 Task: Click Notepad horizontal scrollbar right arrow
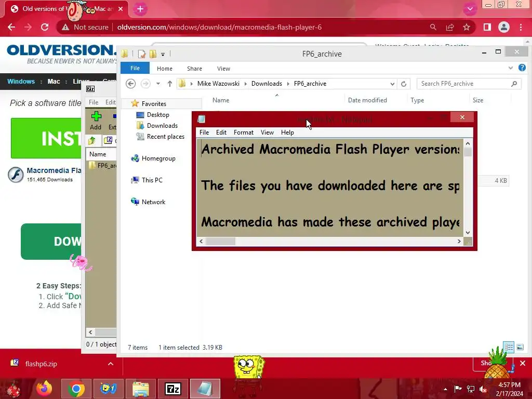tap(459, 241)
